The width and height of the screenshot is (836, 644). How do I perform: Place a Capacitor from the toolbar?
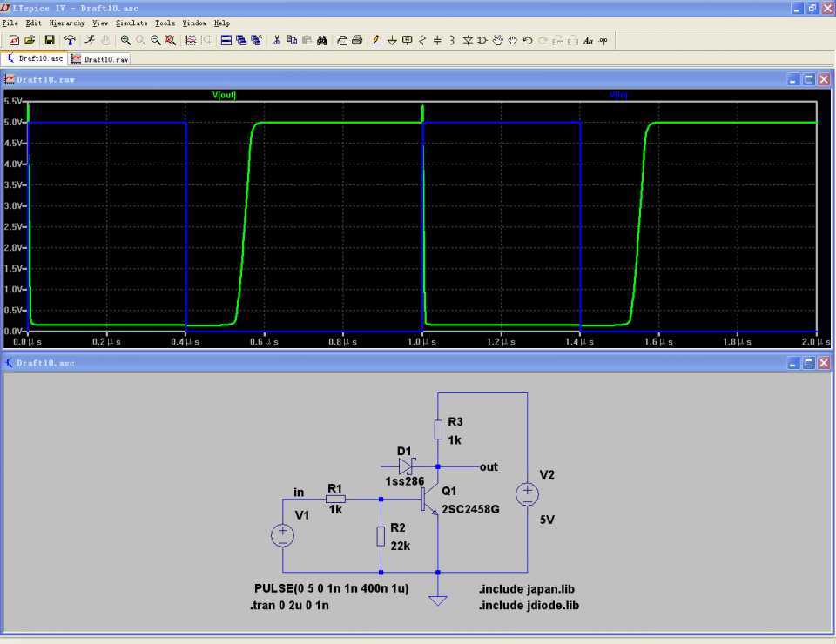point(437,40)
